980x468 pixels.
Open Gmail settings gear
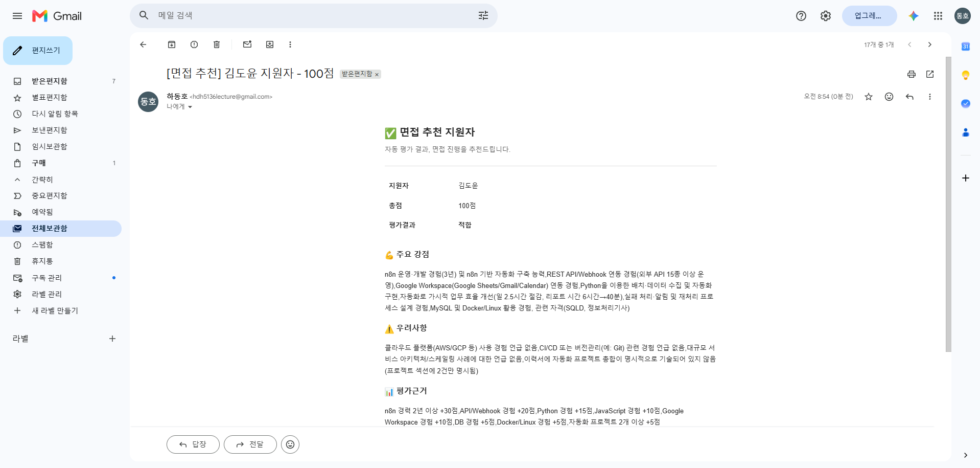pyautogui.click(x=826, y=16)
